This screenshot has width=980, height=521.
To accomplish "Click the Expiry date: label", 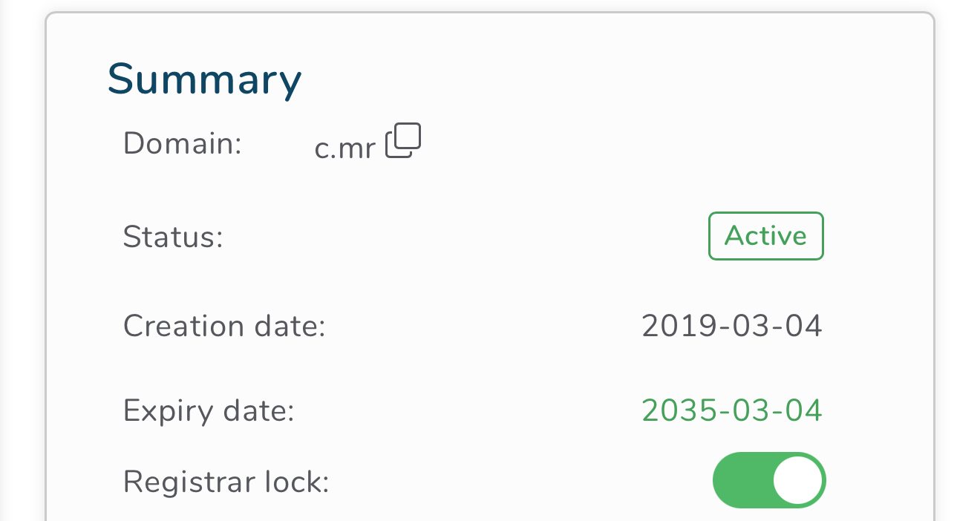I will pos(209,410).
